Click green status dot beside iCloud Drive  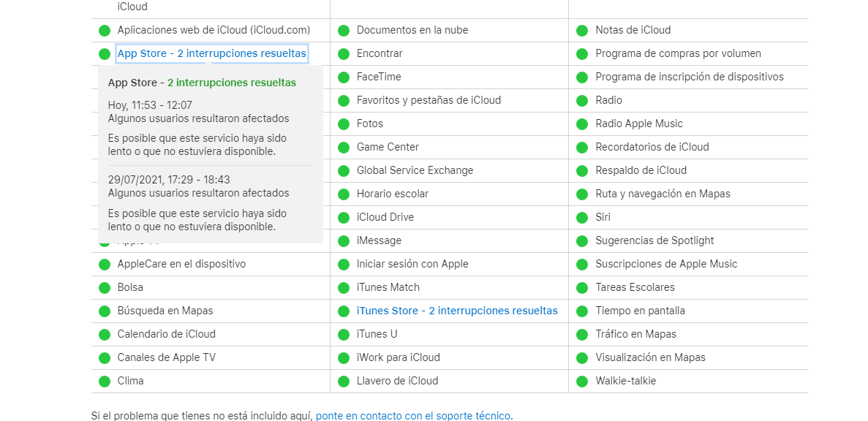point(344,217)
